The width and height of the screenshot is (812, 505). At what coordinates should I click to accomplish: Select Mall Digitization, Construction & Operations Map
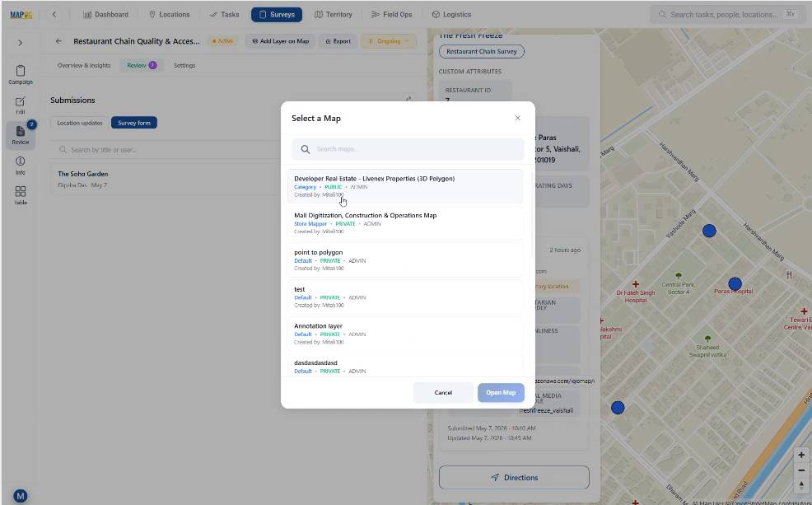[405, 223]
